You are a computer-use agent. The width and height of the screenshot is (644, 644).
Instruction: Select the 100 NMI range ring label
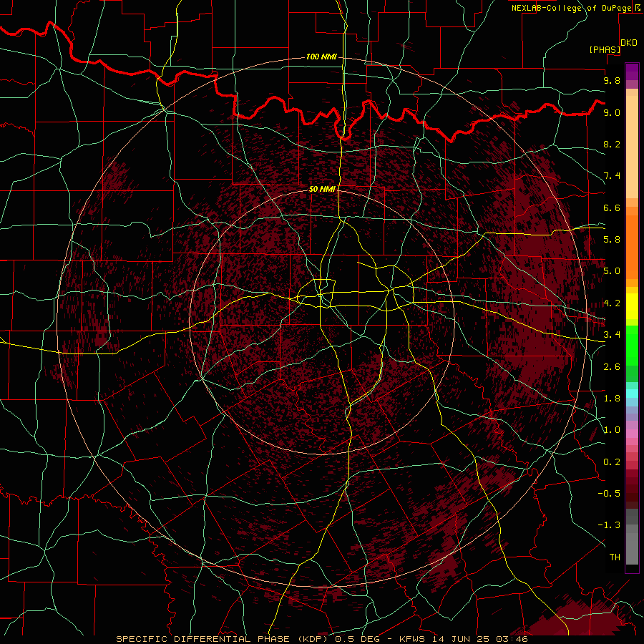[321, 57]
